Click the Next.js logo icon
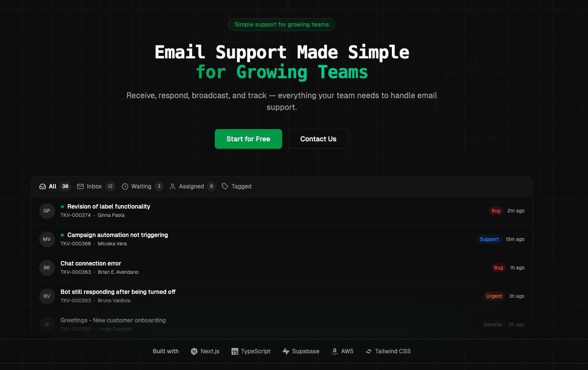 (x=194, y=352)
